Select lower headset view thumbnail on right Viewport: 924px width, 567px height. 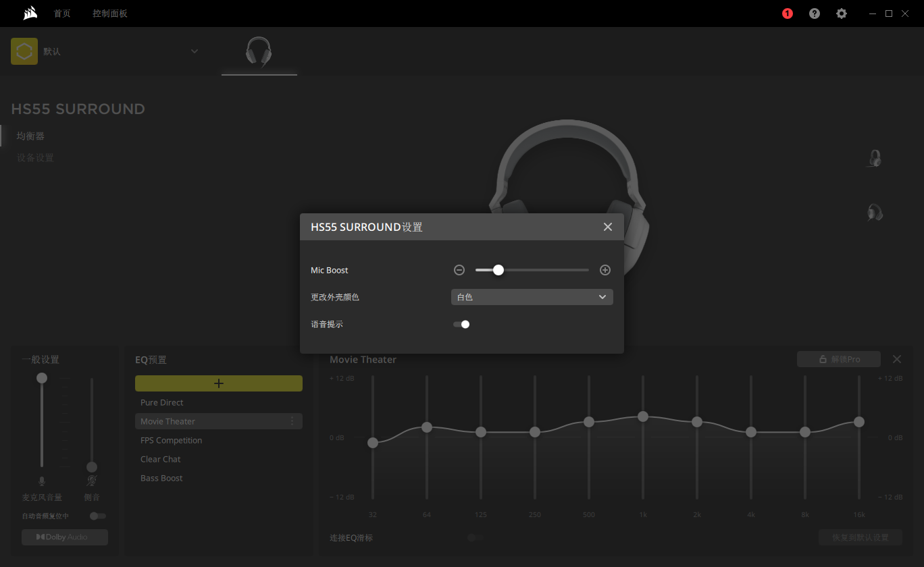click(875, 213)
